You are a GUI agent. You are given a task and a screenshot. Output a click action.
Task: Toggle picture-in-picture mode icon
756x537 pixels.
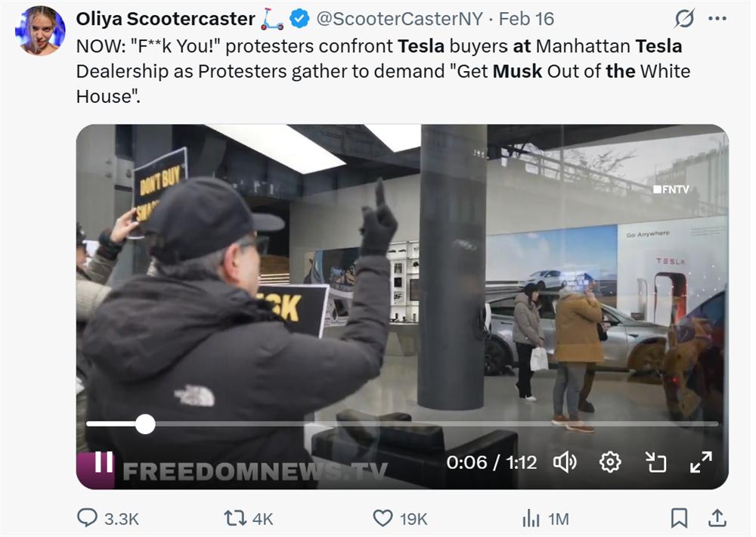[x=655, y=462]
